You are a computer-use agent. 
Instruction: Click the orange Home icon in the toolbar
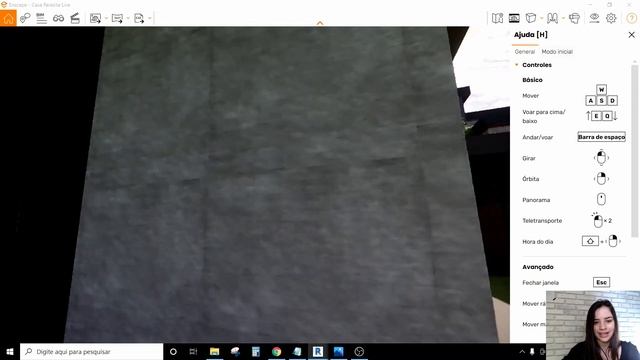point(8,18)
